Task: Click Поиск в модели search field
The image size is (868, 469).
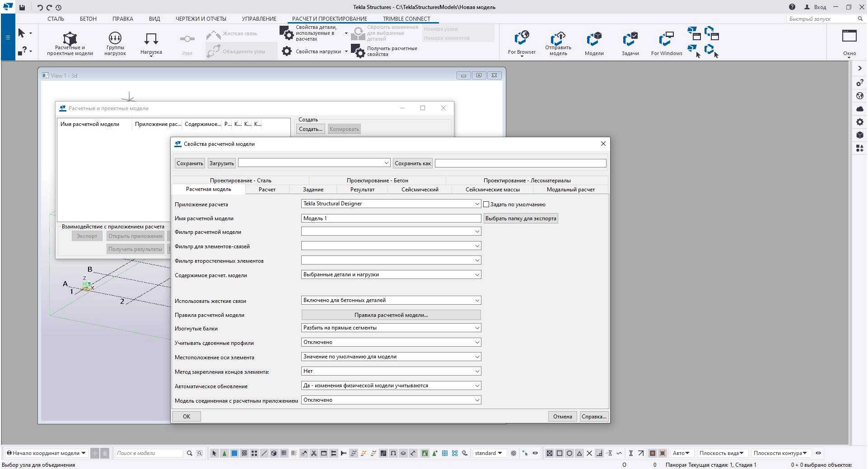Action: [149, 453]
